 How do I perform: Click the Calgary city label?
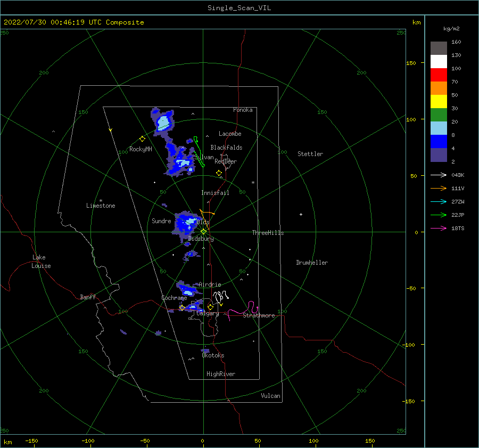coord(208,313)
